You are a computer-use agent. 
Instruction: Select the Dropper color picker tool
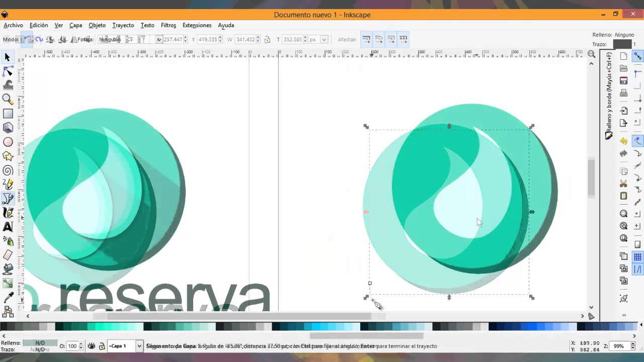point(8,298)
